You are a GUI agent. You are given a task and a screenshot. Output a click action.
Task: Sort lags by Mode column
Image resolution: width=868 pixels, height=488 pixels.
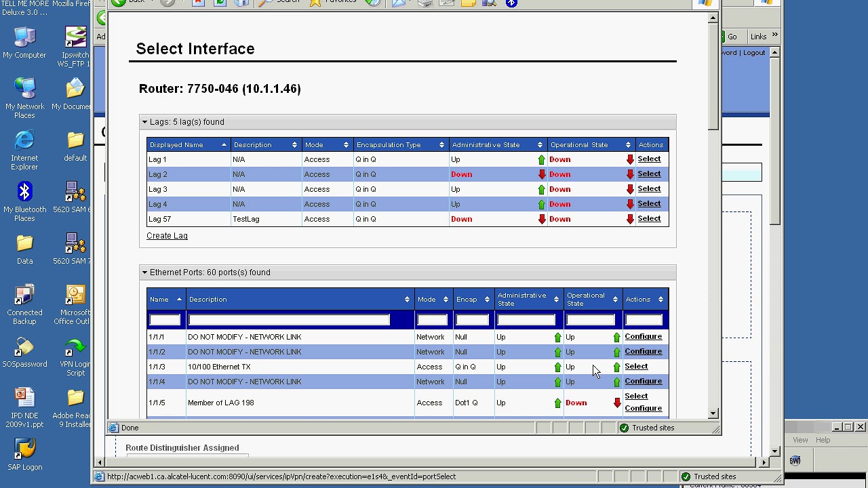click(x=326, y=145)
